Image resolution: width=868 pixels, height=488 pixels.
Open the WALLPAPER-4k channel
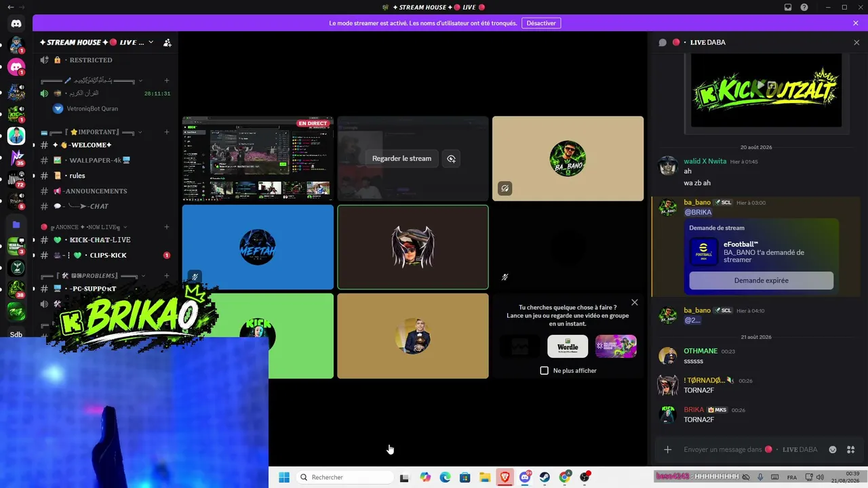106,161
